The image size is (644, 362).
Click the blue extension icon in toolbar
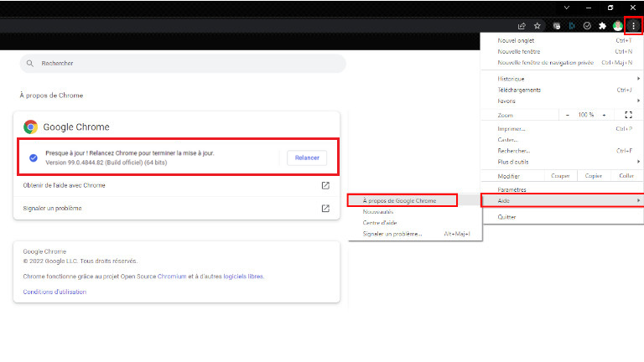(572, 26)
